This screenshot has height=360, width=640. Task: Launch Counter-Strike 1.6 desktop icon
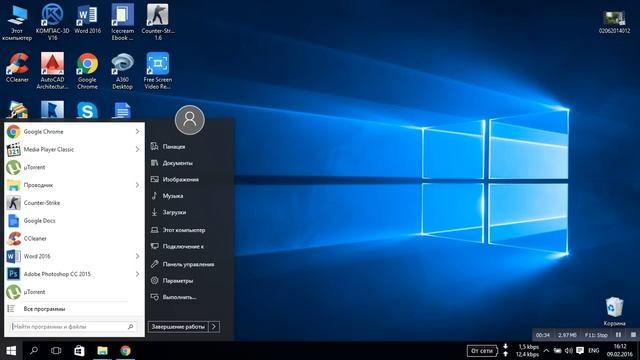point(158,21)
